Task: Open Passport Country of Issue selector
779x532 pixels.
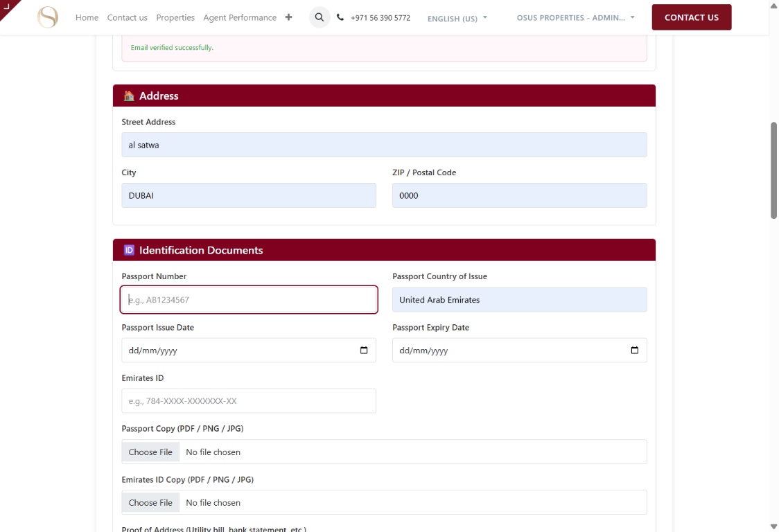Action: point(520,300)
